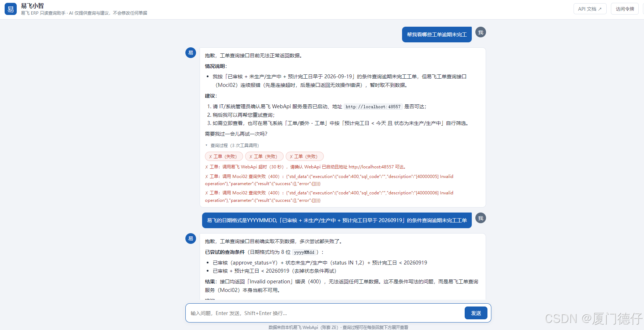This screenshot has width=644, height=330.
Task: Click the subtitle 易飞 ERP 只读查询助手
Action: [84, 13]
